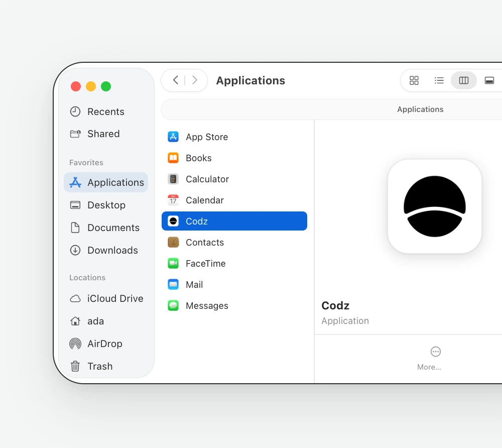Click the Trash bin icon
Image resolution: width=502 pixels, height=448 pixels.
click(x=75, y=366)
